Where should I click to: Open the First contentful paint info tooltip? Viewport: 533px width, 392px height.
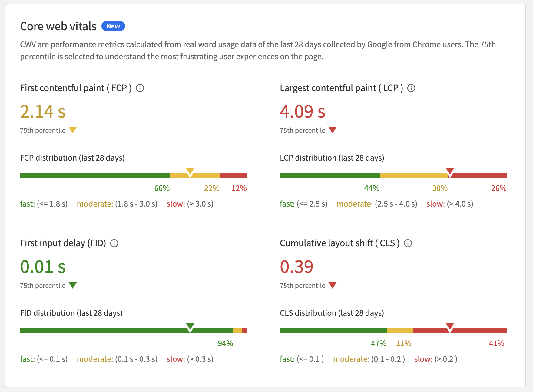[140, 88]
